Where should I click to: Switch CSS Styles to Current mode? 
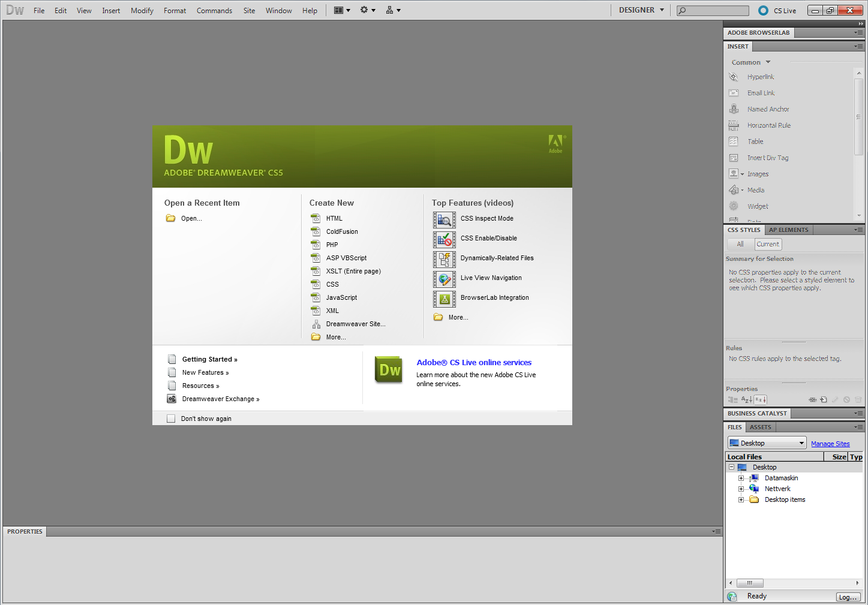(x=768, y=244)
